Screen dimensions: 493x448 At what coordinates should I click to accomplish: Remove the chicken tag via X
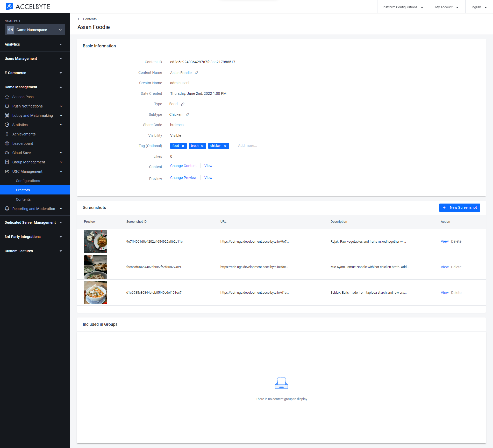(x=225, y=146)
